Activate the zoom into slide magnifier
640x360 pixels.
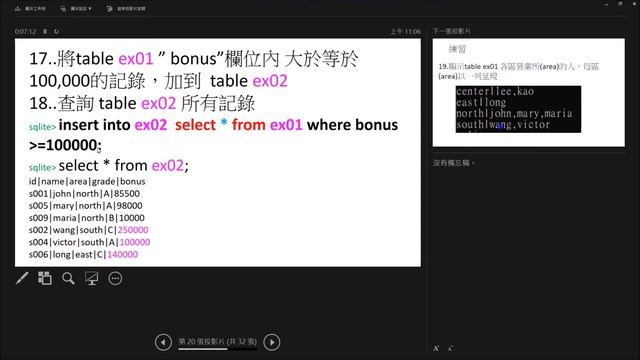(x=68, y=278)
